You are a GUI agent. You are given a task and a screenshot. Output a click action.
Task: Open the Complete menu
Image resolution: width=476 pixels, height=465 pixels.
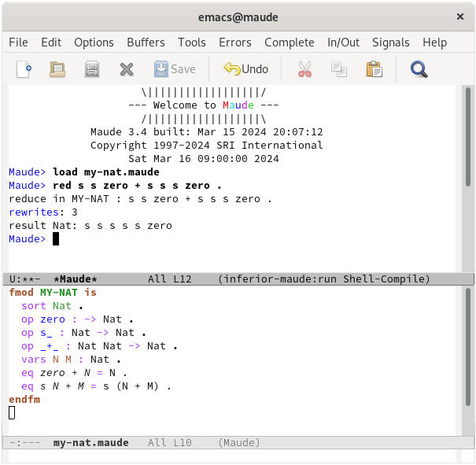tap(289, 42)
